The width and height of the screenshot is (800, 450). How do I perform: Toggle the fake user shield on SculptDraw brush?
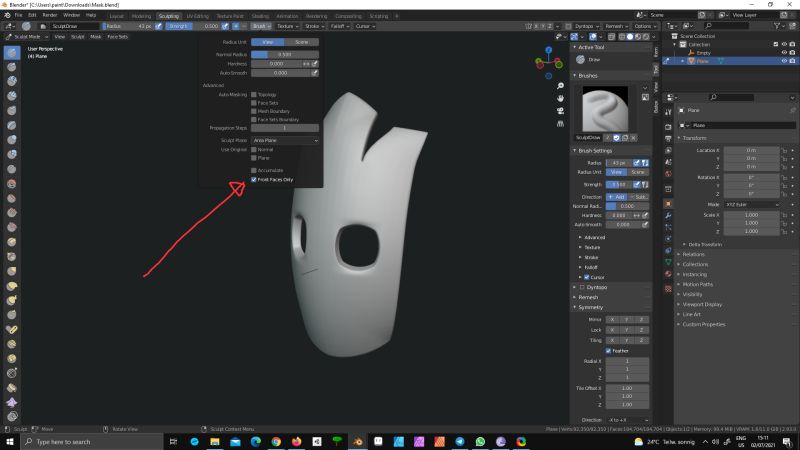pos(616,138)
